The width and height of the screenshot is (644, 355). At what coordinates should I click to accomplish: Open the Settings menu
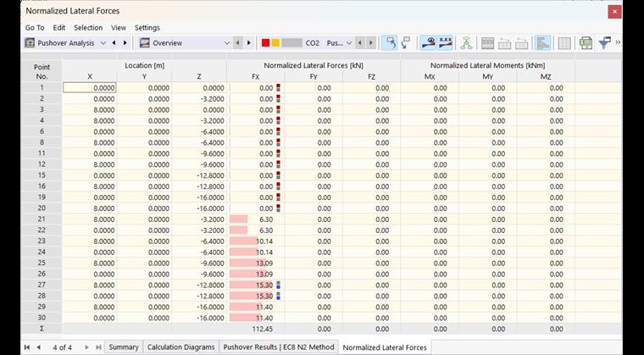click(x=147, y=27)
